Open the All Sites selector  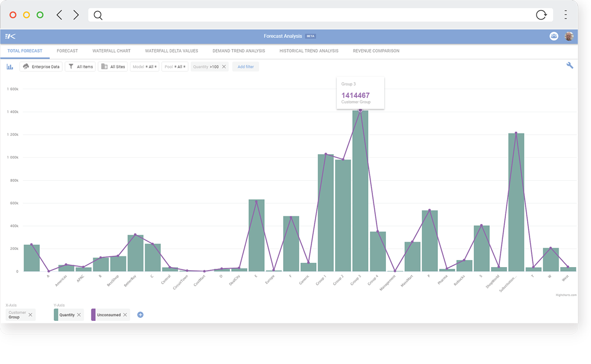coord(113,66)
